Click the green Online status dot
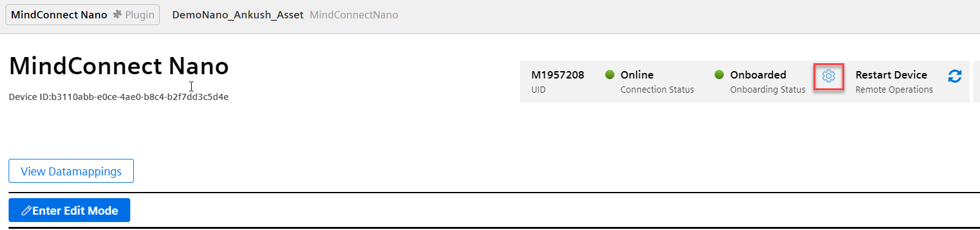Screen dimensions: 980x230 pos(610,75)
